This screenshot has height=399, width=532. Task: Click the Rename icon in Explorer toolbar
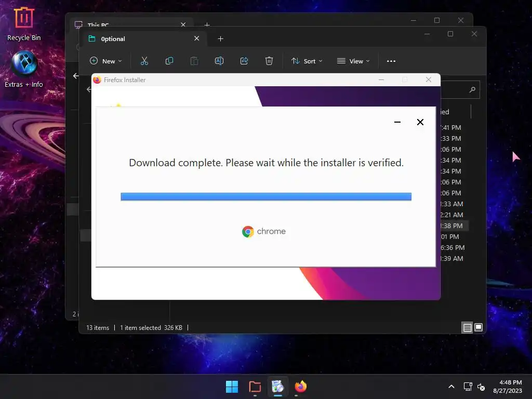[219, 61]
